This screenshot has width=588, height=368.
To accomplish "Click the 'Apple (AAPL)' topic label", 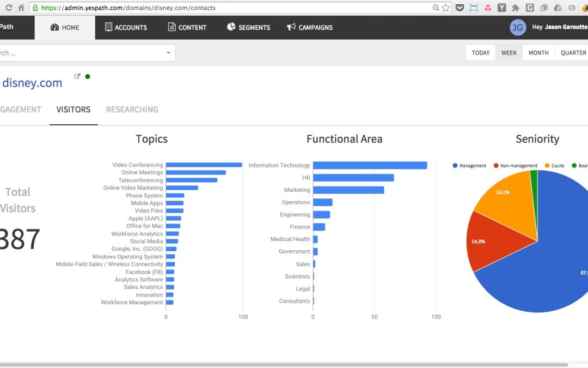I will [x=145, y=219].
